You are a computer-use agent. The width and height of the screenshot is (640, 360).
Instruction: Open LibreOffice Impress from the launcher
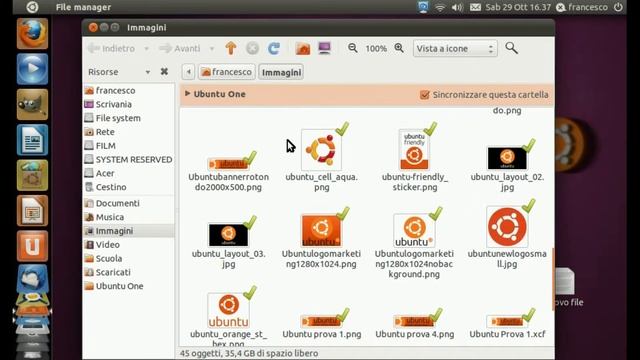click(32, 211)
